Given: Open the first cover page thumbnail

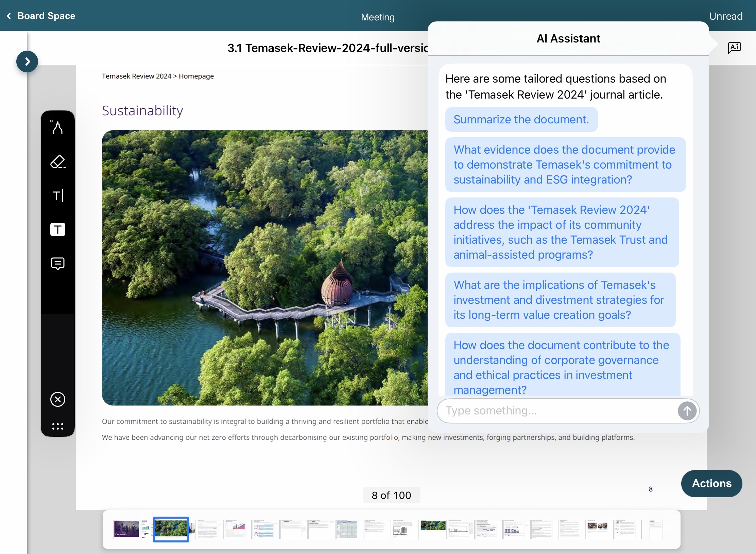Looking at the screenshot, I should 126,529.
